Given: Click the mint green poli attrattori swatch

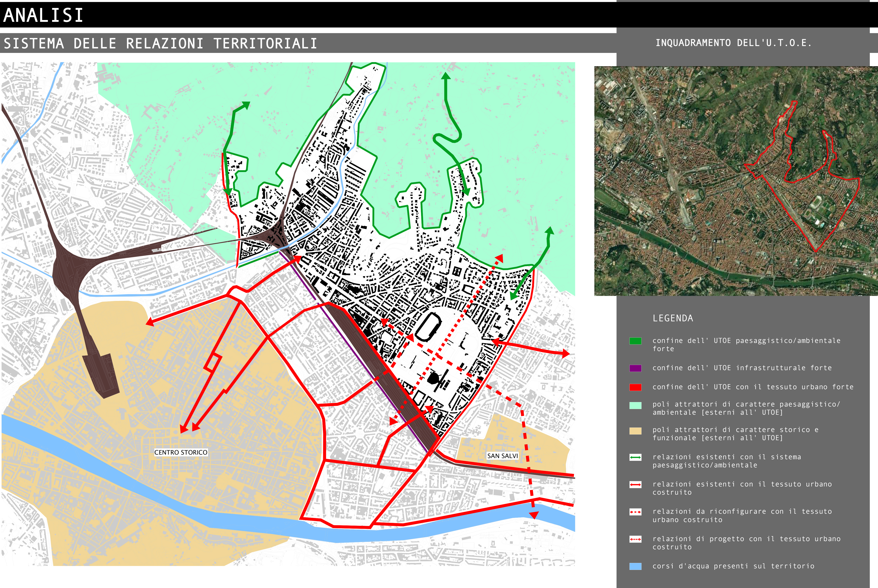Looking at the screenshot, I should (x=635, y=405).
